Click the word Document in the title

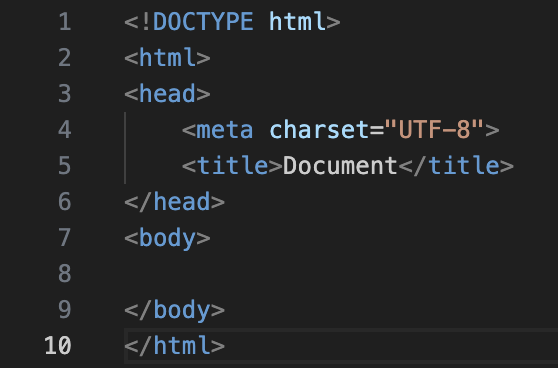(x=340, y=165)
